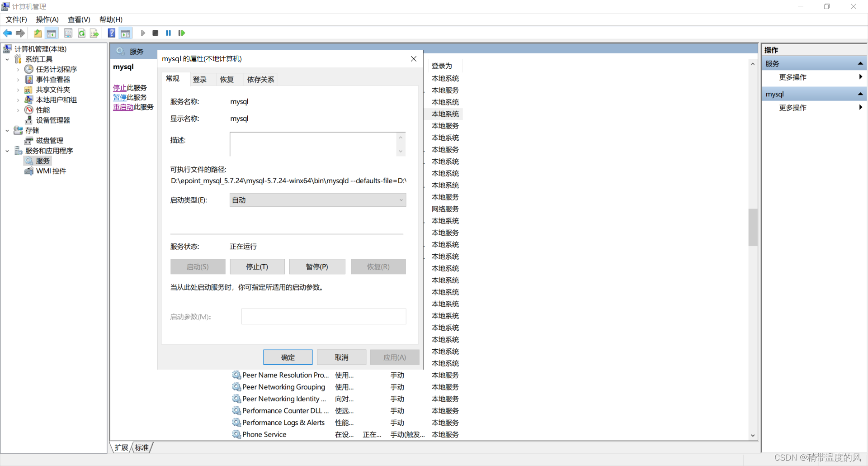Click the services list vertical scrollbar thumb
Viewport: 868px width, 466px height.
coord(753,227)
